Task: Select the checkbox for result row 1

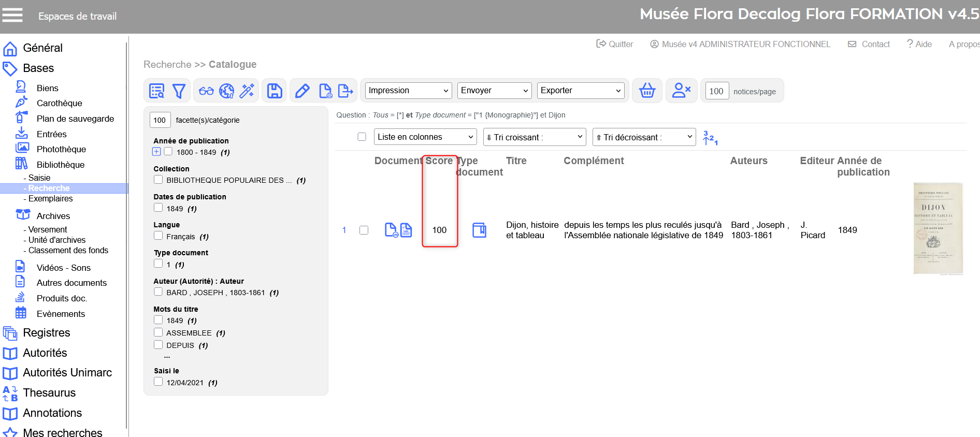Action: (364, 230)
